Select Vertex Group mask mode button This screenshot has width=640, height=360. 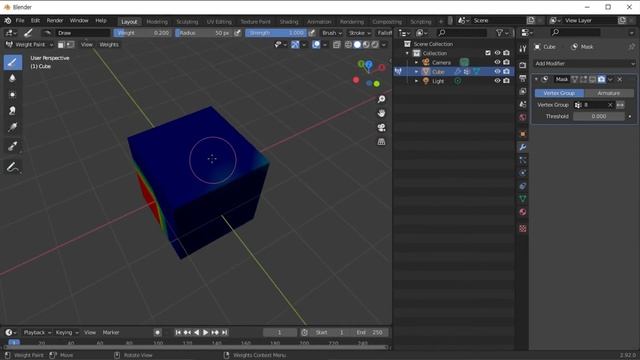coord(559,93)
